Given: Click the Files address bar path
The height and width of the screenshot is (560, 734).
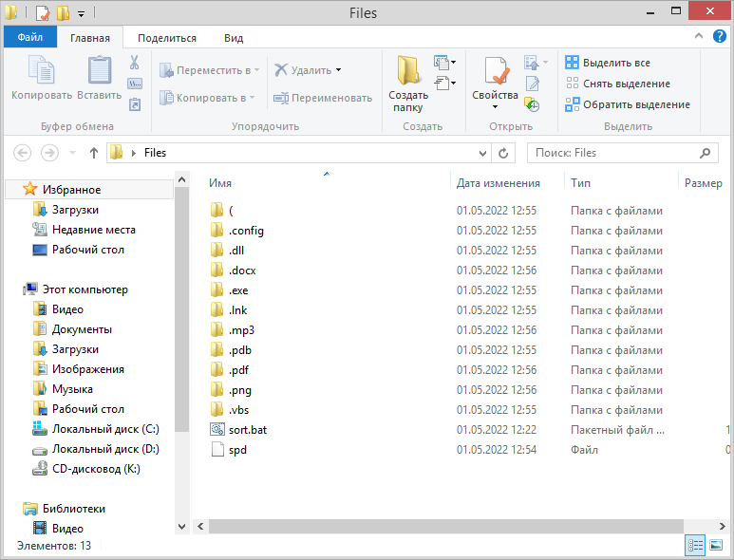Looking at the screenshot, I should tap(155, 153).
